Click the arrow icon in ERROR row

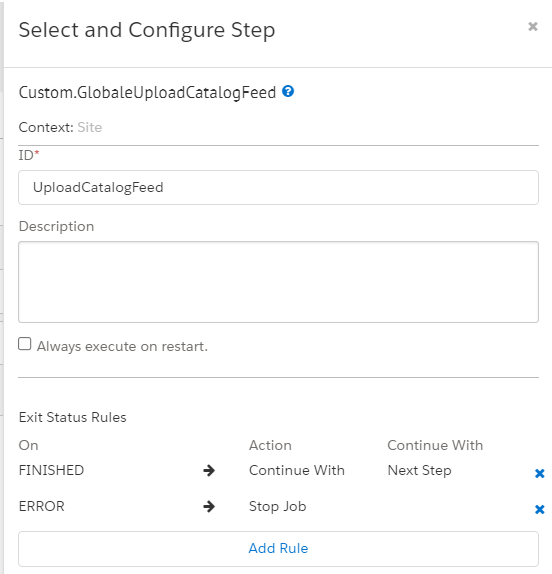(x=209, y=507)
